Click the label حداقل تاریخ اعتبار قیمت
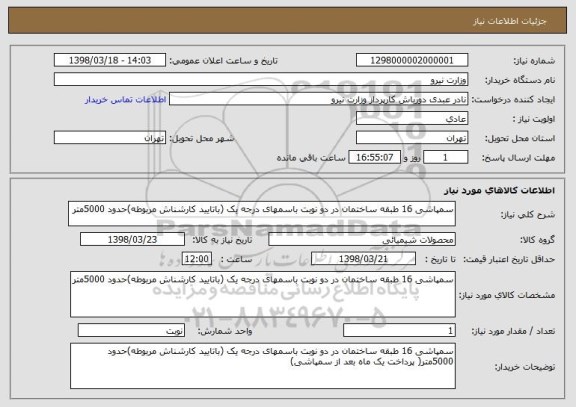 (x=509, y=259)
